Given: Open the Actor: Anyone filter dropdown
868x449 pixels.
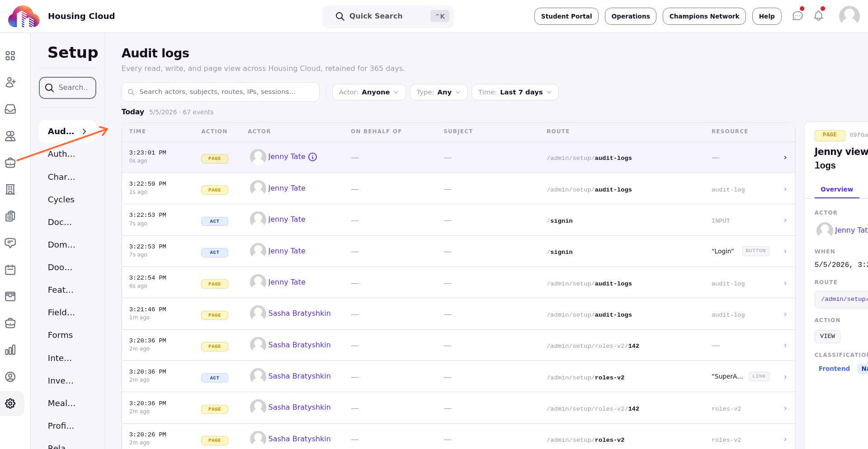Looking at the screenshot, I should (x=369, y=92).
